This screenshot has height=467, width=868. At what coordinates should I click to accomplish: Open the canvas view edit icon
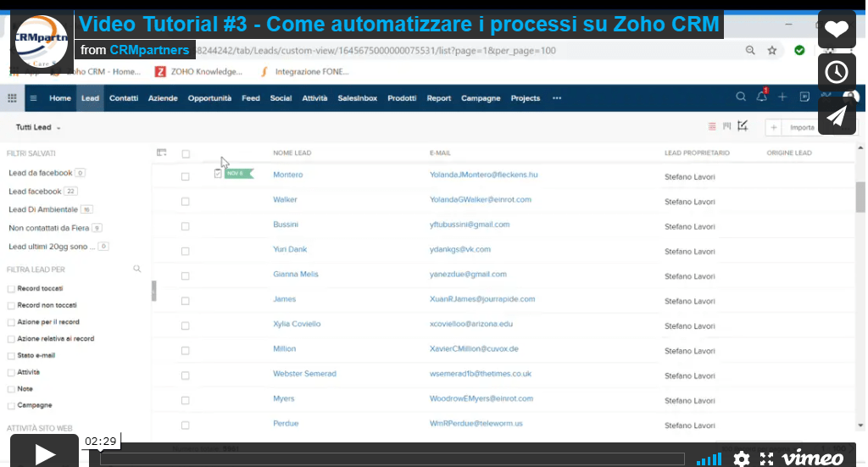point(743,126)
